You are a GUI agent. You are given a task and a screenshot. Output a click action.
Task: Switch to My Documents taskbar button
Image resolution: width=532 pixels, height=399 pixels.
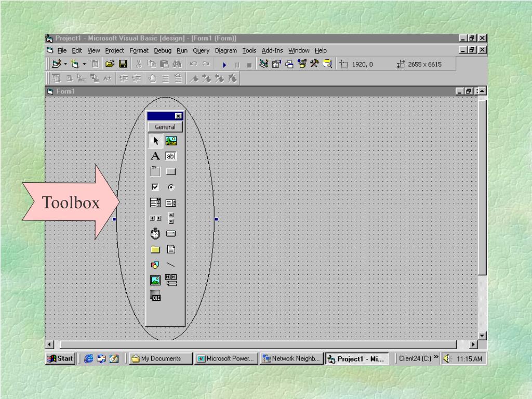[x=161, y=358]
